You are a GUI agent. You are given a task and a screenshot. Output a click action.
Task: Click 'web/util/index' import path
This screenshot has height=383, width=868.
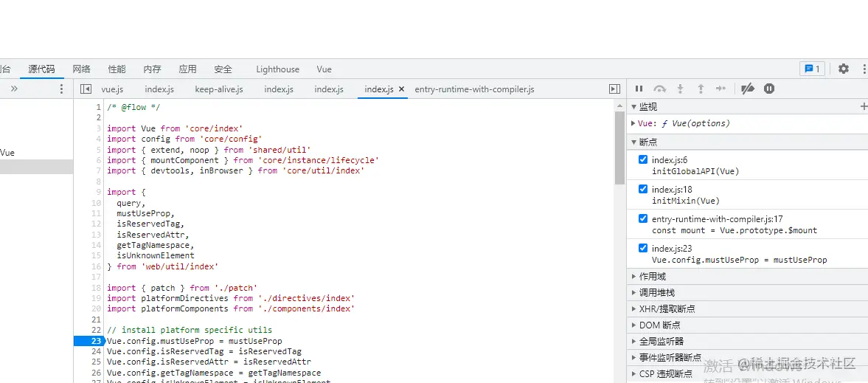[178, 266]
